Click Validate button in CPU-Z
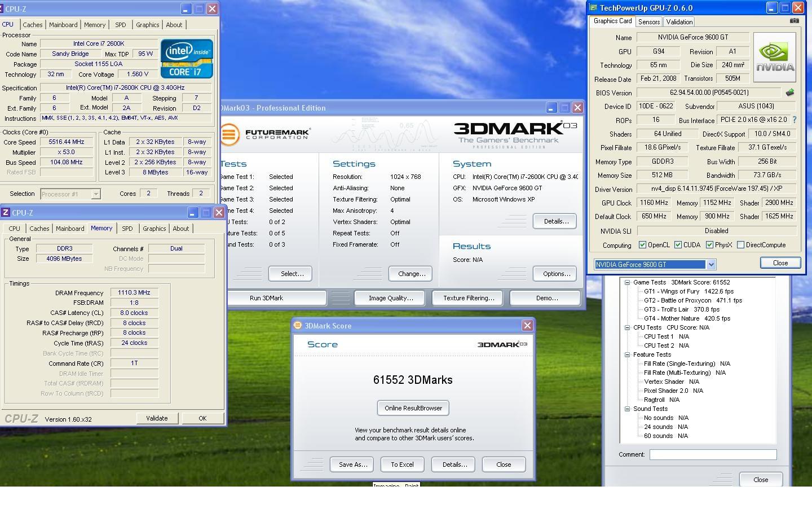The width and height of the screenshot is (812, 508). point(157,418)
